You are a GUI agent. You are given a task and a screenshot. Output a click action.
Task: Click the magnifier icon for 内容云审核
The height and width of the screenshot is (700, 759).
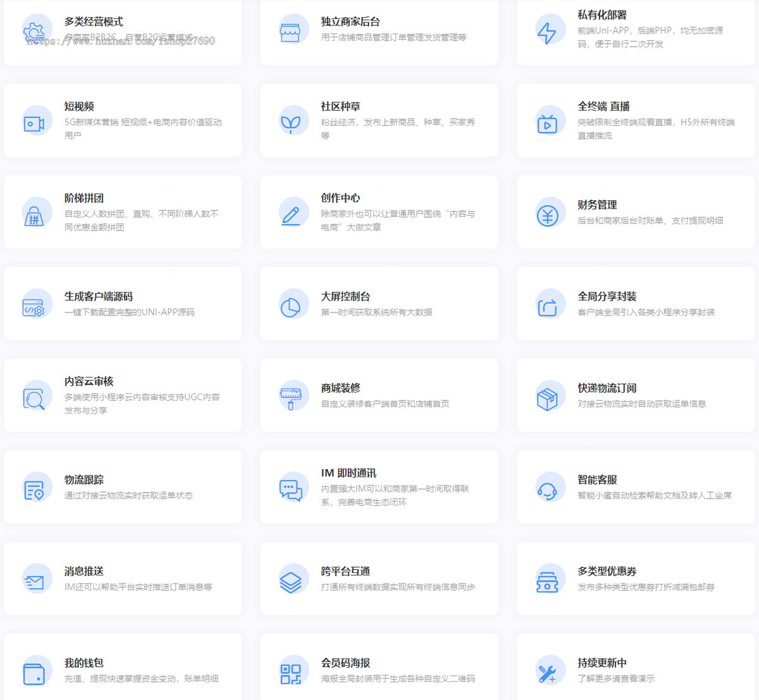click(x=34, y=398)
